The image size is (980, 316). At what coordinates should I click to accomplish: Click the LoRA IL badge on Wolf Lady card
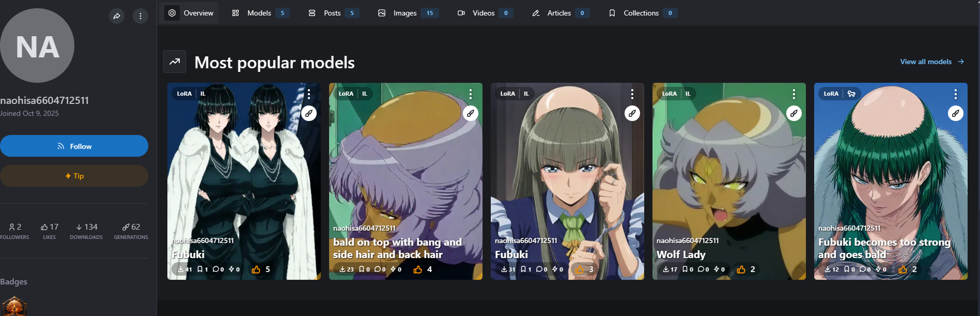(x=676, y=94)
